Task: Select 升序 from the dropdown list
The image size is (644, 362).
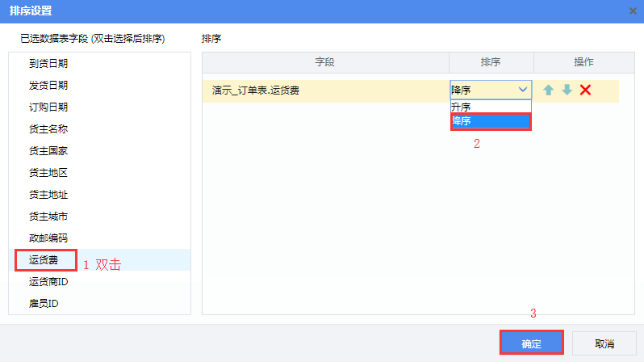Action: tap(462, 107)
